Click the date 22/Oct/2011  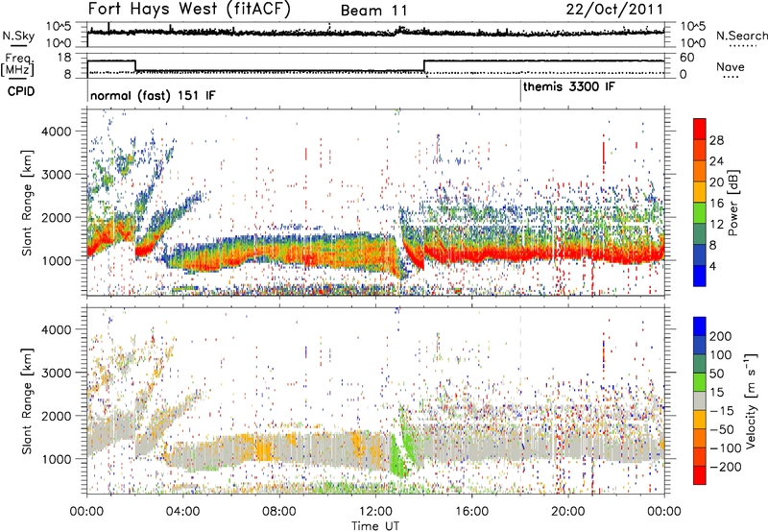(x=614, y=10)
